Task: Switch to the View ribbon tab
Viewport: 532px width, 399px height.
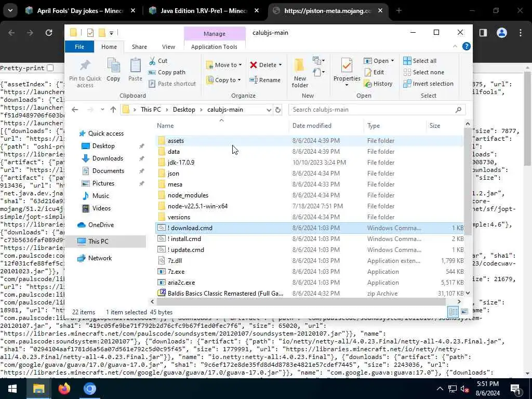Action: 169,47
